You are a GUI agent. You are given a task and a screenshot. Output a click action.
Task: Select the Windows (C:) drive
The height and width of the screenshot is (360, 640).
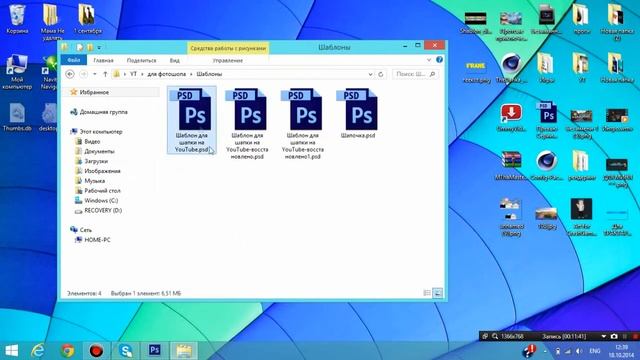click(101, 200)
